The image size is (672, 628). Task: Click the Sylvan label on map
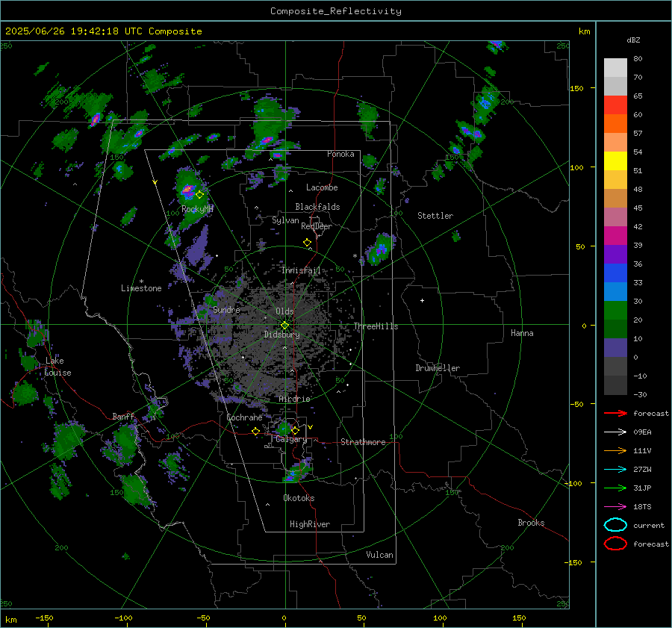tap(285, 220)
